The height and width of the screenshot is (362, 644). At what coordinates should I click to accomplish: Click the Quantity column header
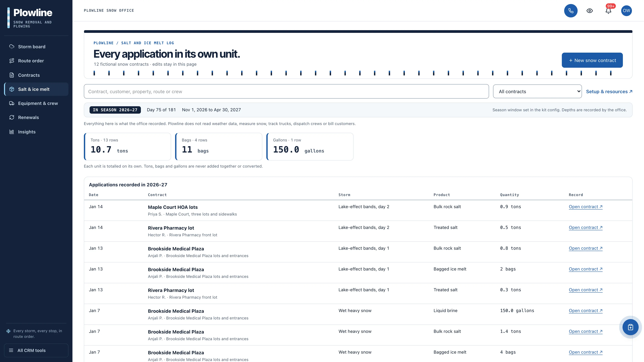point(509,195)
